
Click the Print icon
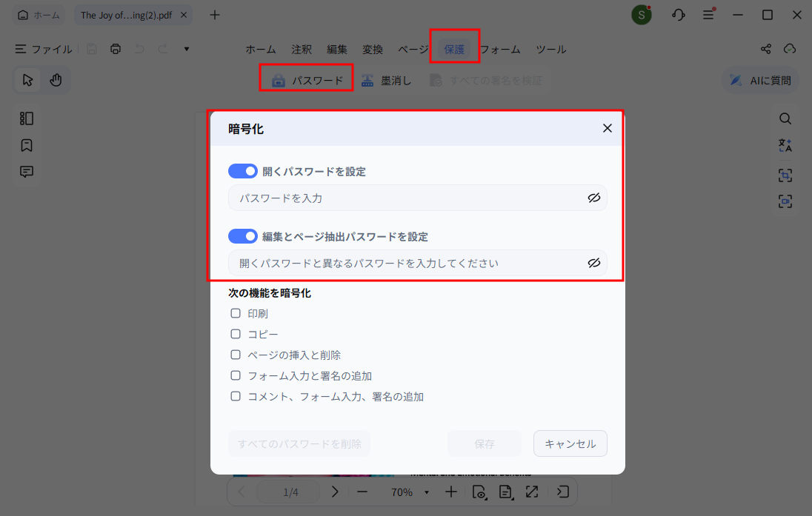[116, 49]
